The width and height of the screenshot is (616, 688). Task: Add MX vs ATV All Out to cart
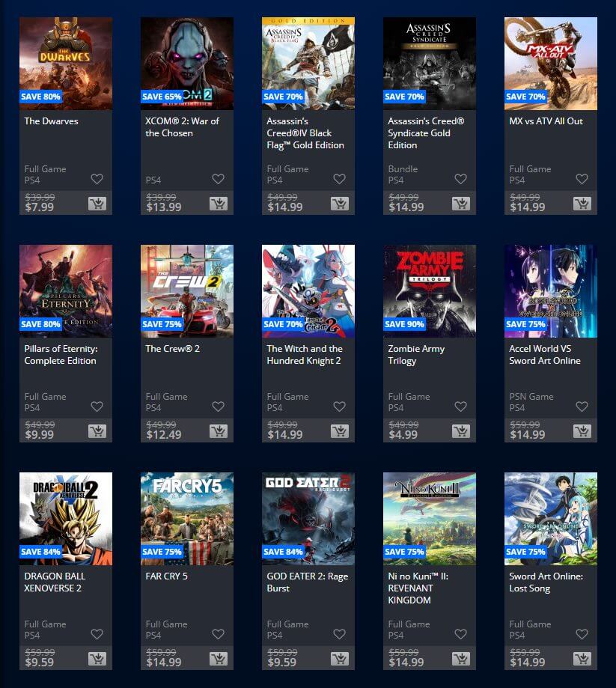pyautogui.click(x=582, y=204)
